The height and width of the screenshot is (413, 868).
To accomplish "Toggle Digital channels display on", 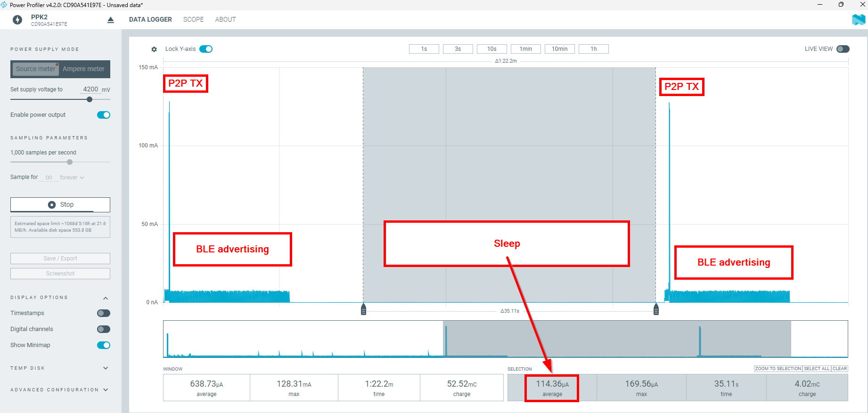I will [x=104, y=329].
